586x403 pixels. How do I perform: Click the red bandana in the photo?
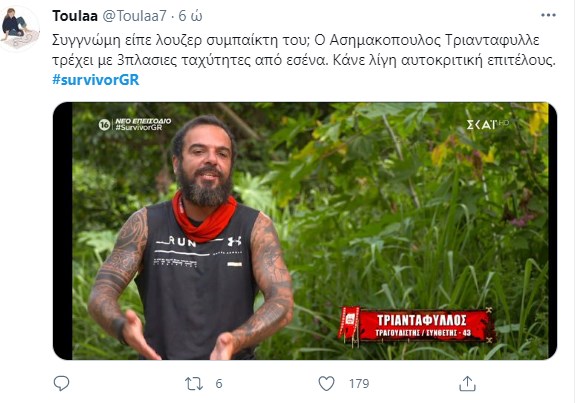(204, 218)
